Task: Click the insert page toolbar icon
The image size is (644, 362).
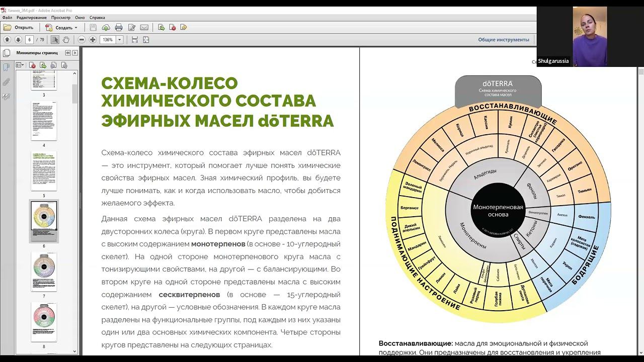Action: (x=161, y=27)
